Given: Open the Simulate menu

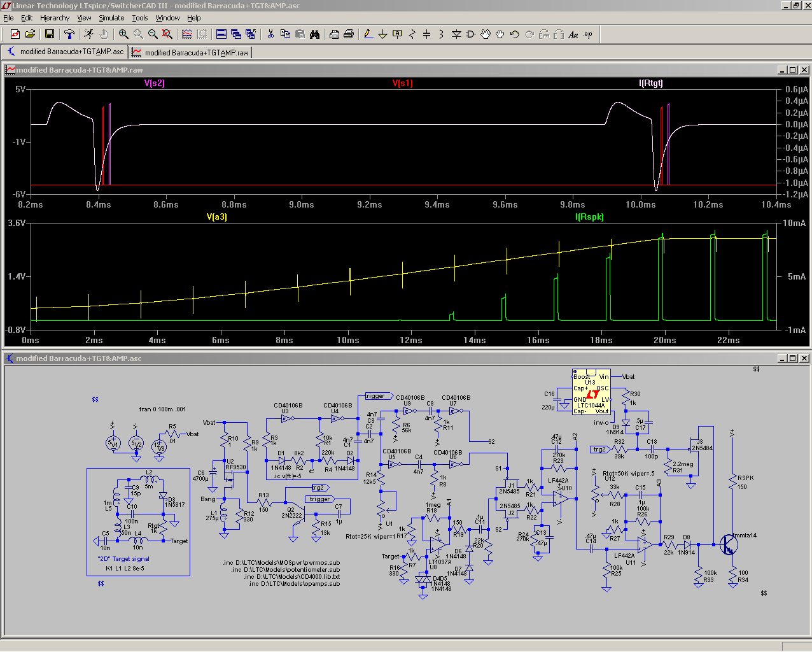Looking at the screenshot, I should coord(111,18).
